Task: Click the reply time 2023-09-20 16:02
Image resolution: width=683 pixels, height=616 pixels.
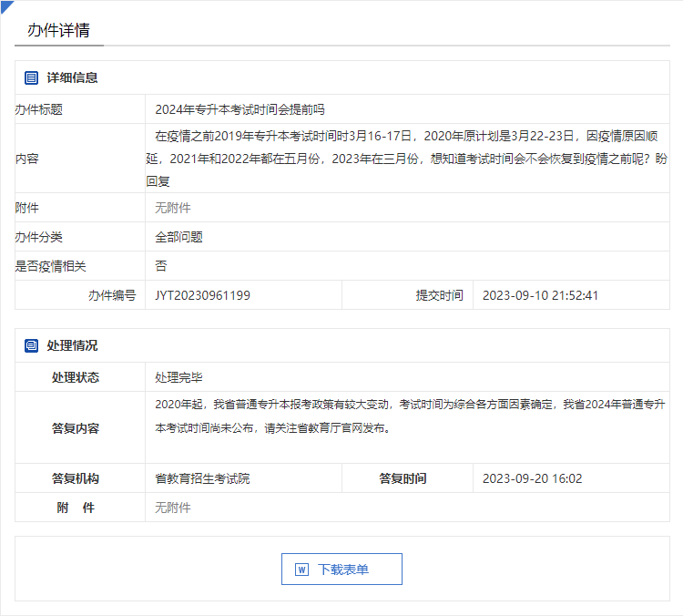Action: pyautogui.click(x=532, y=478)
